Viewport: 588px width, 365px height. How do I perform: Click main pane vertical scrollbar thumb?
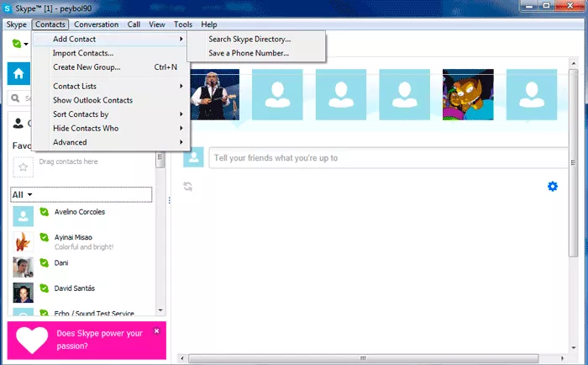[574, 162]
